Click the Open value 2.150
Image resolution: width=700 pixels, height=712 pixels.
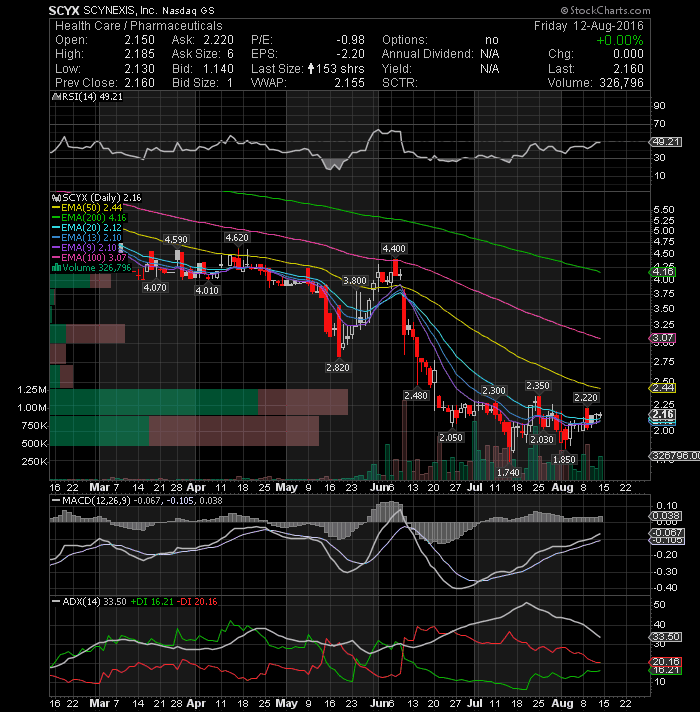click(x=140, y=40)
